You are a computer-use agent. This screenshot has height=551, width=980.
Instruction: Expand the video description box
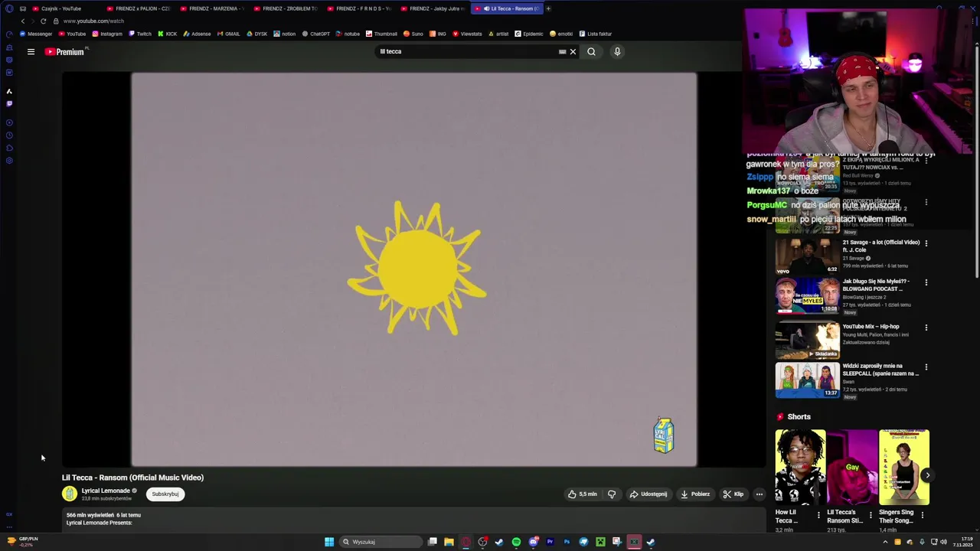pyautogui.click(x=413, y=520)
